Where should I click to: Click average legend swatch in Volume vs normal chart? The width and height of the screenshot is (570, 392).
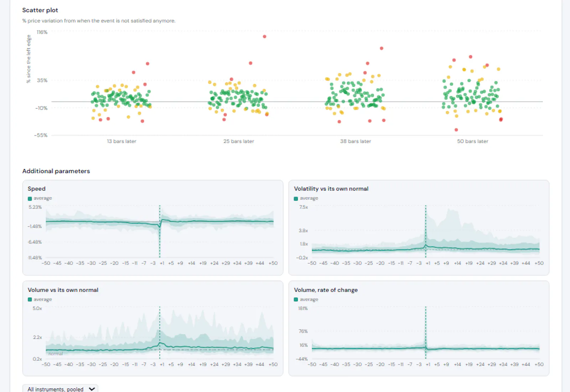pos(30,300)
